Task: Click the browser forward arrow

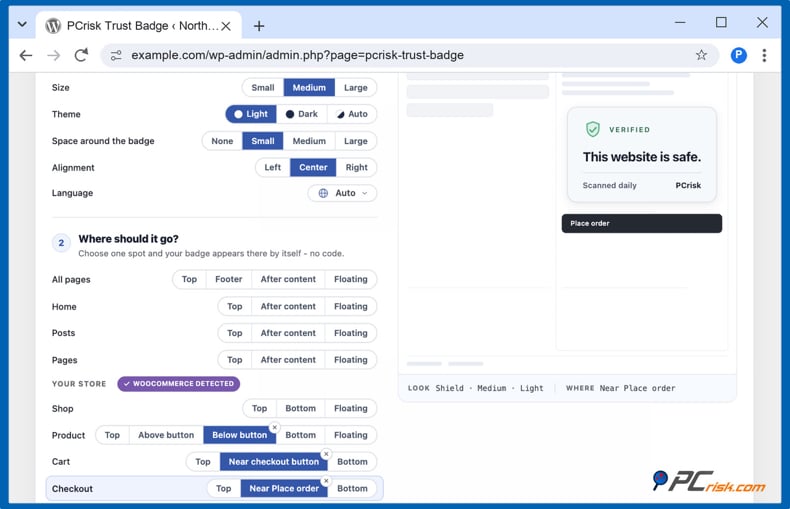Action: (53, 55)
